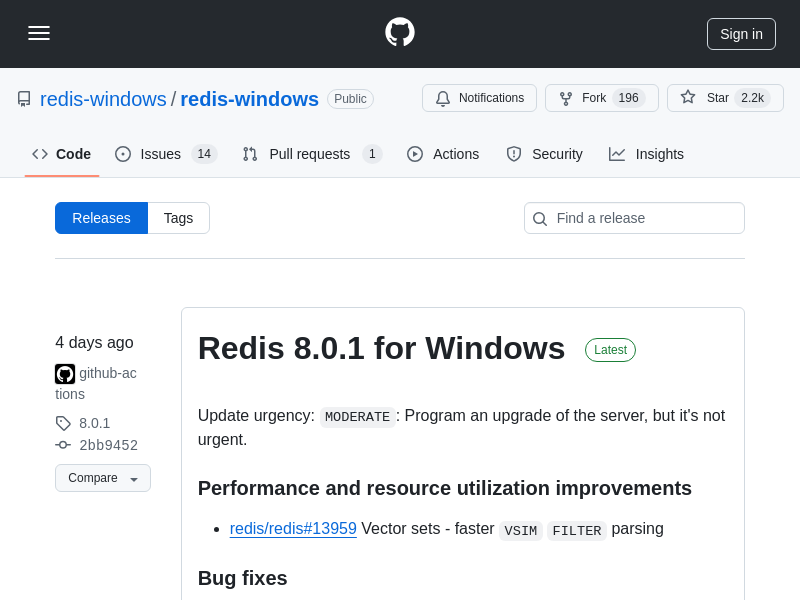800x600 pixels.
Task: Open the Code tab
Action: click(x=62, y=154)
